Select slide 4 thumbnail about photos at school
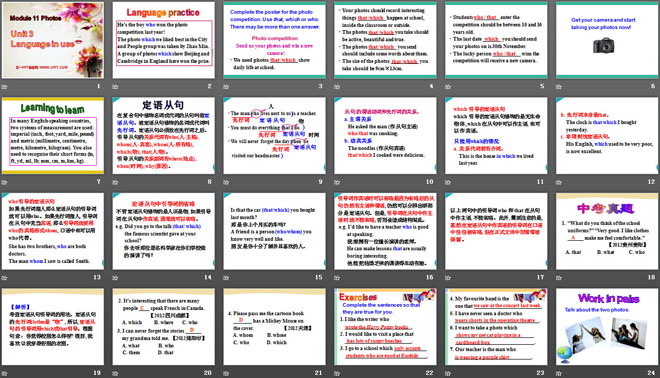 tap(385, 40)
